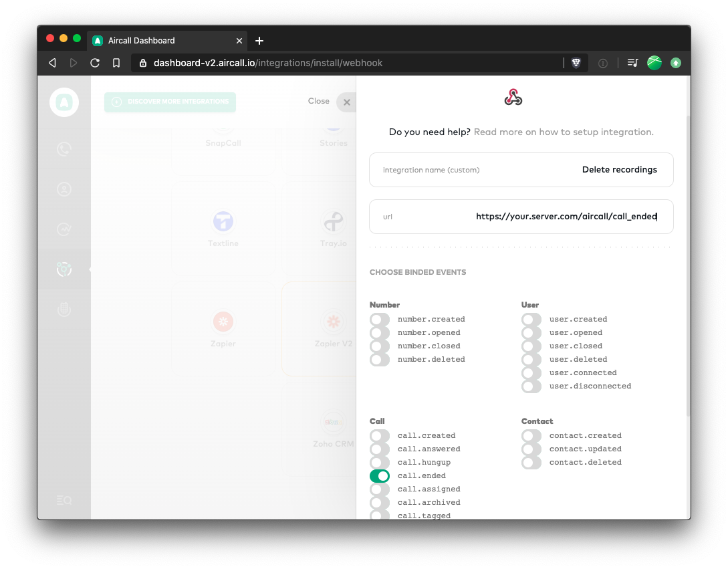Enable the number.created event toggle

click(380, 319)
